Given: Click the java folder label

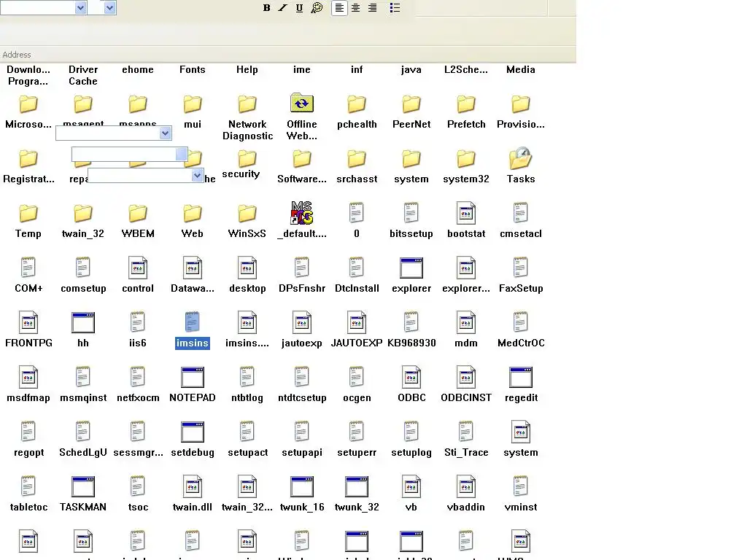Looking at the screenshot, I should 411,70.
